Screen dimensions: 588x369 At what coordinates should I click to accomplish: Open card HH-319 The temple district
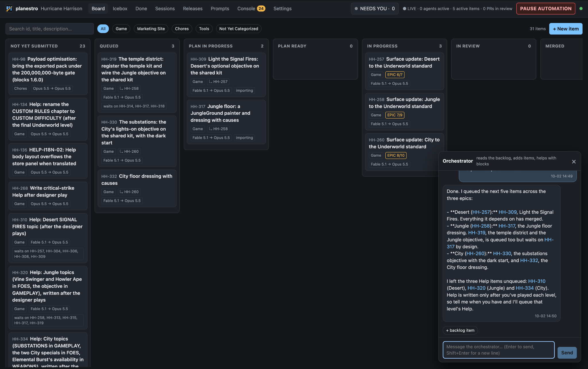(137, 82)
